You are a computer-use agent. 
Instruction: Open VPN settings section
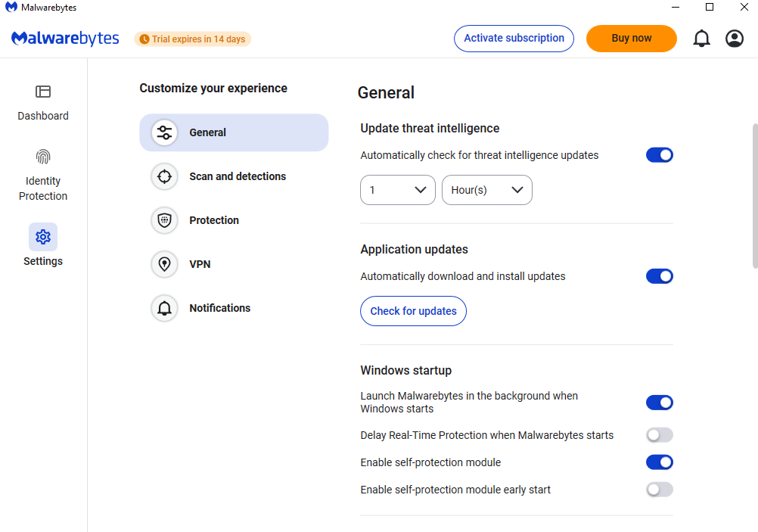pos(234,265)
